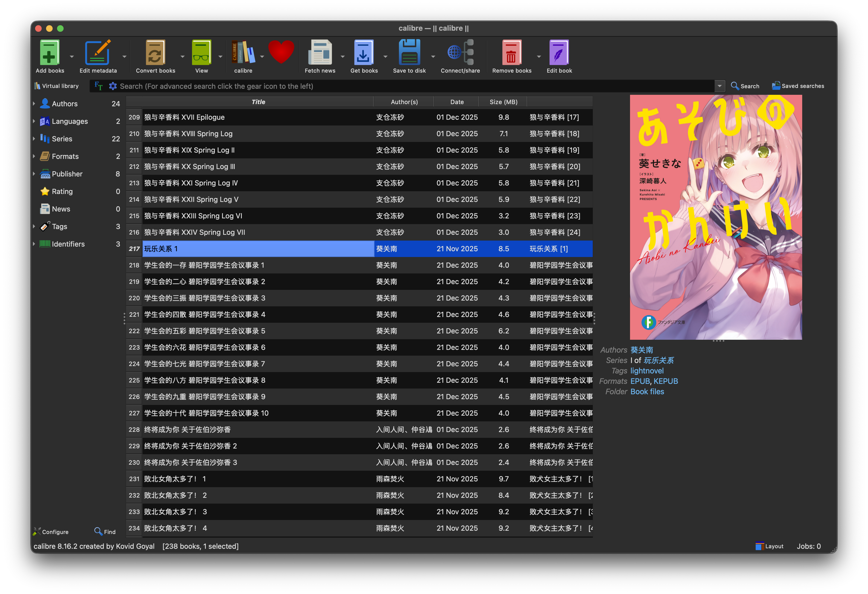The image size is (868, 594).
Task: Sort by Size (MB) column header
Action: (x=503, y=102)
